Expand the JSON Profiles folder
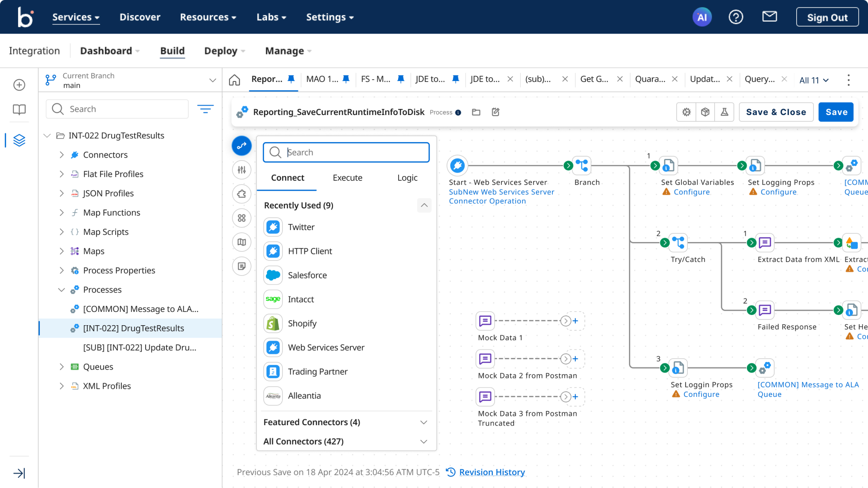This screenshot has width=868, height=488. pos(62,193)
